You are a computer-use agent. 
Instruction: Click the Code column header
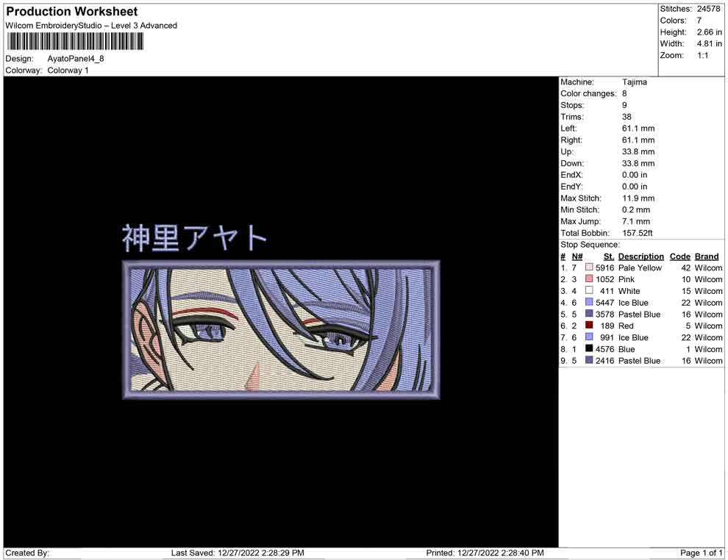tap(679, 256)
